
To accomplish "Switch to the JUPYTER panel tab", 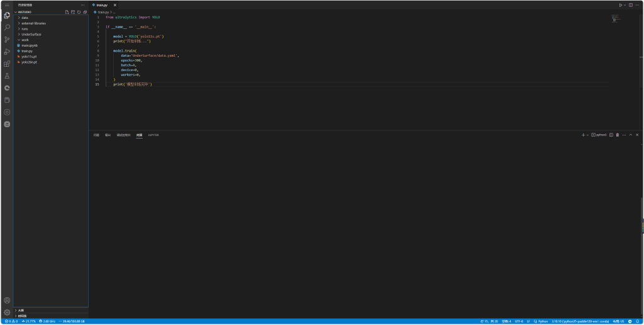I will click(153, 135).
